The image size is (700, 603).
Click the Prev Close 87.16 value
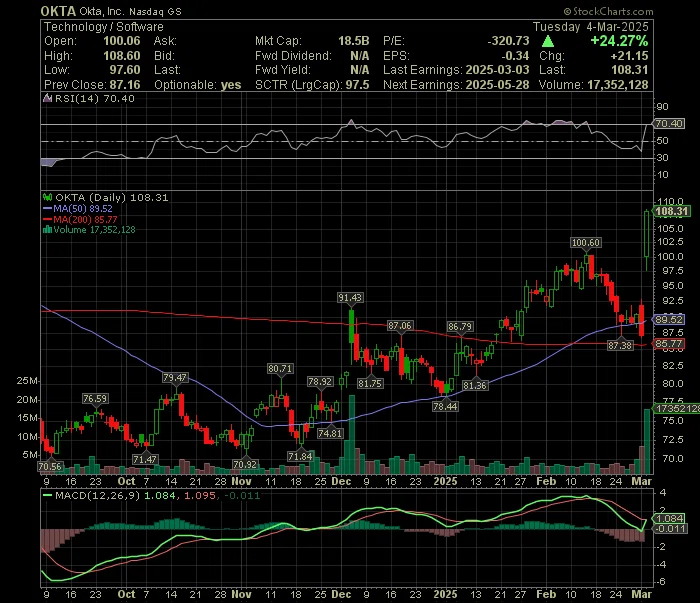(124, 85)
